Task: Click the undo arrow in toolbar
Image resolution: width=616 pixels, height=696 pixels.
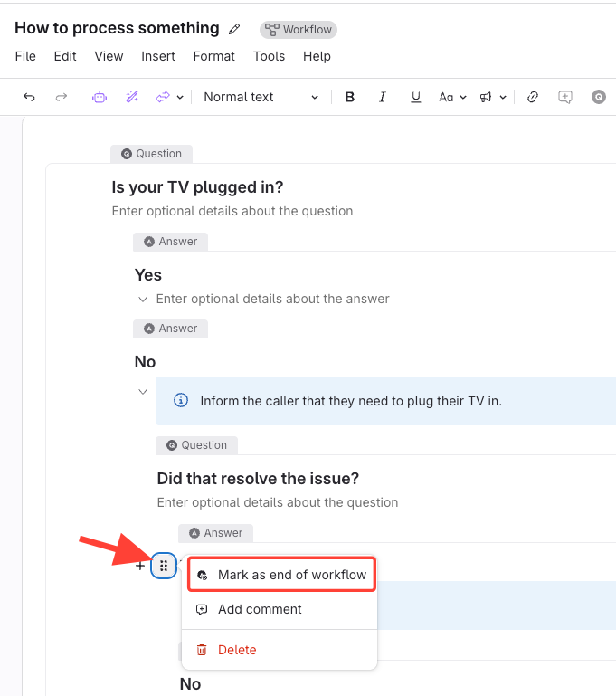Action: (29, 97)
